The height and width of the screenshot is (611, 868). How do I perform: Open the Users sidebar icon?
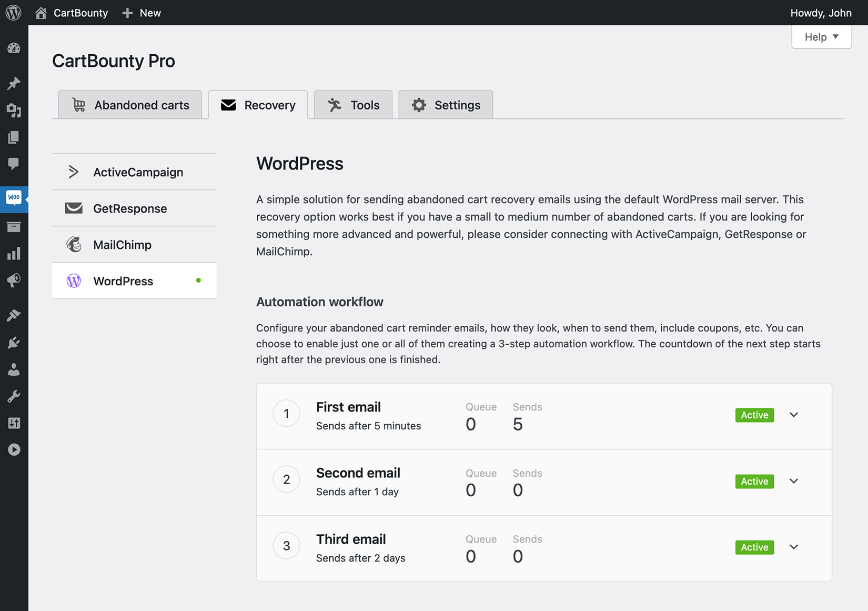[x=14, y=369]
